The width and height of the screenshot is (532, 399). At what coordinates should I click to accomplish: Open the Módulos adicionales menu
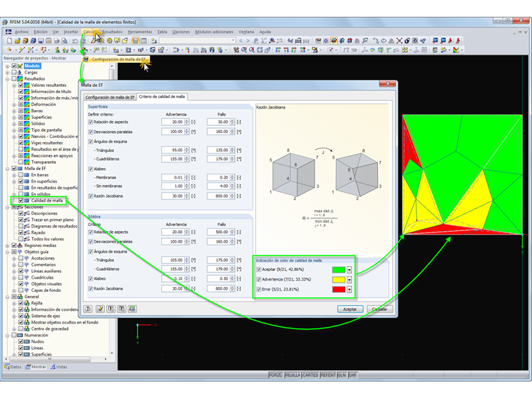tap(214, 31)
